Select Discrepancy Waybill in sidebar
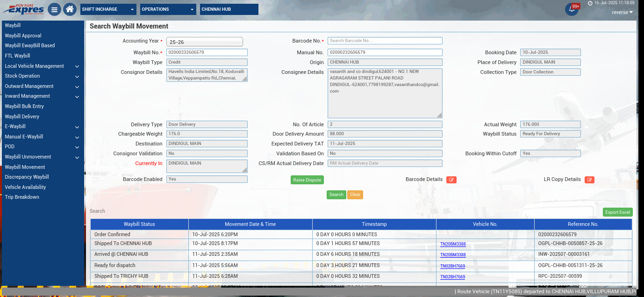 pos(27,177)
